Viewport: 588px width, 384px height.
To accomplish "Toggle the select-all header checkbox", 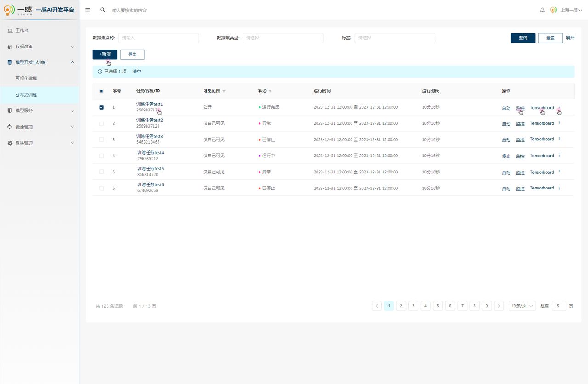I will (102, 91).
